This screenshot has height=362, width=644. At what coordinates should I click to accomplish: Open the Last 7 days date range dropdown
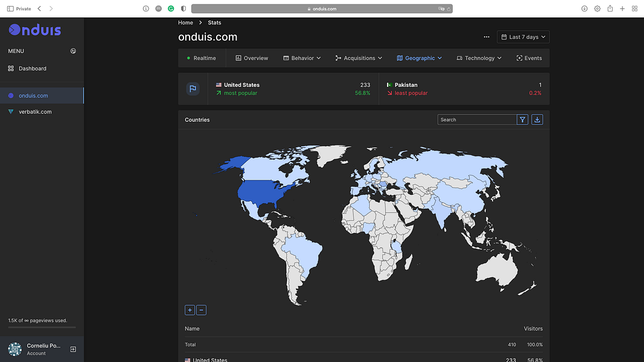523,37
